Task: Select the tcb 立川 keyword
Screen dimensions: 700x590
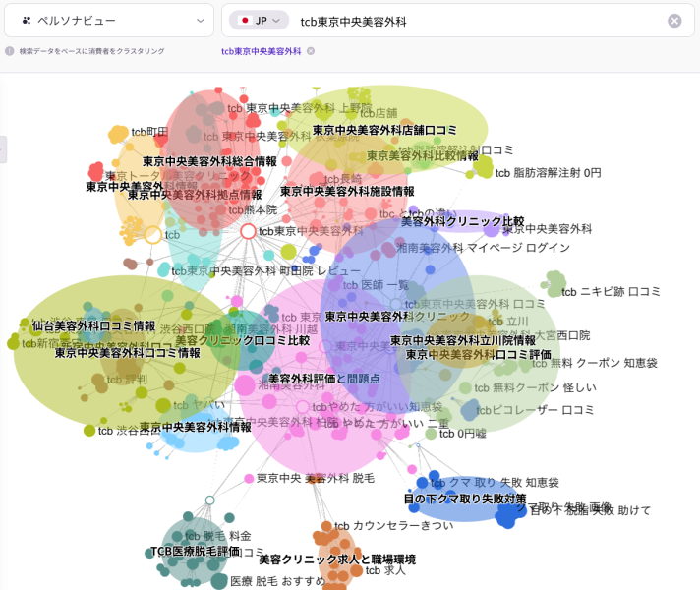Action: pos(508,322)
